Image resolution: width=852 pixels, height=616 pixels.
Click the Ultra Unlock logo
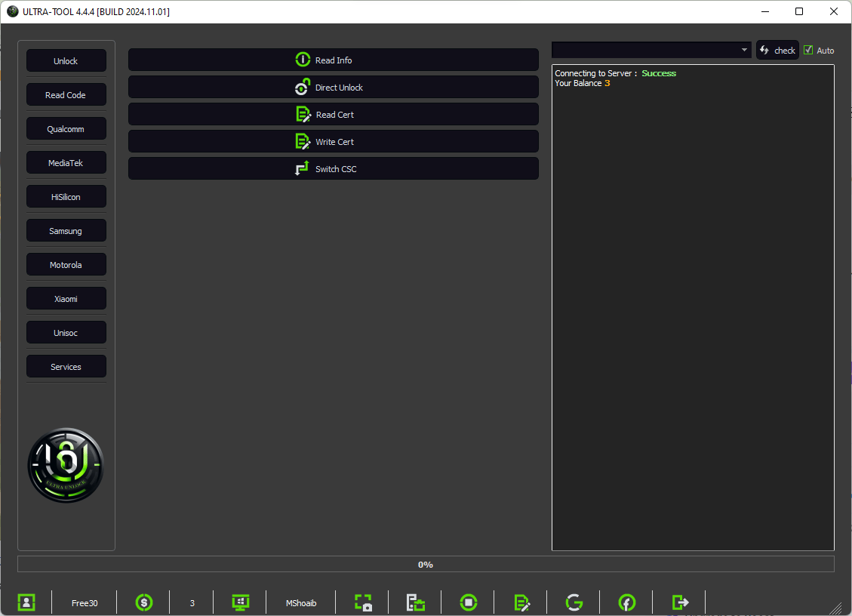[66, 466]
